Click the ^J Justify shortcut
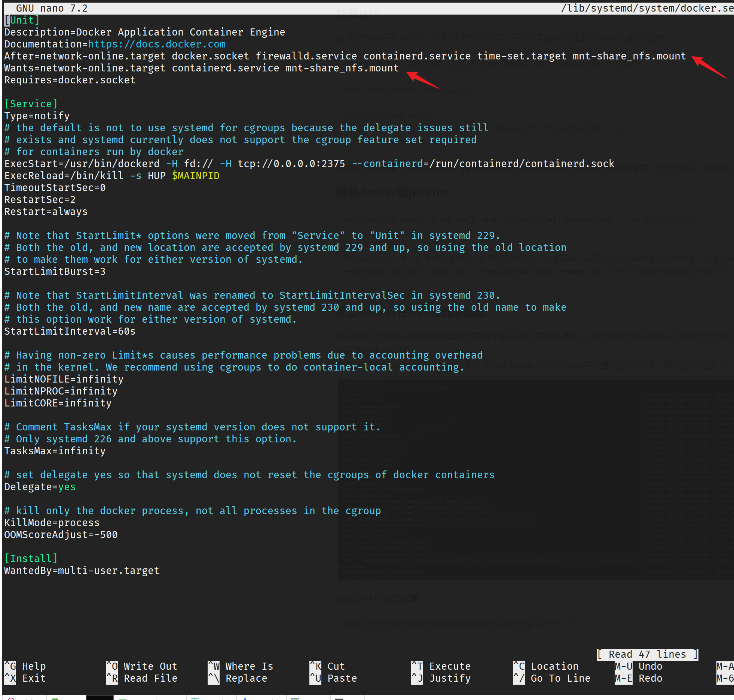Image resolution: width=734 pixels, height=700 pixels. (441, 678)
